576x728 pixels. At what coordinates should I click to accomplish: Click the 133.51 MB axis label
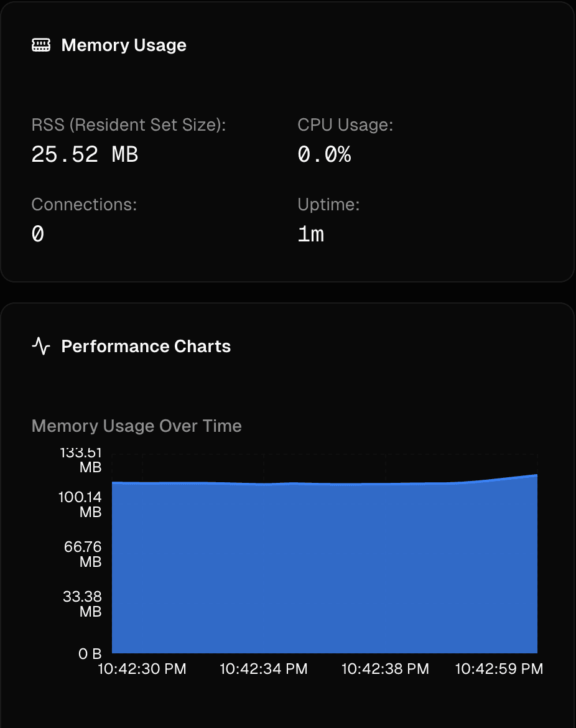[x=83, y=460]
